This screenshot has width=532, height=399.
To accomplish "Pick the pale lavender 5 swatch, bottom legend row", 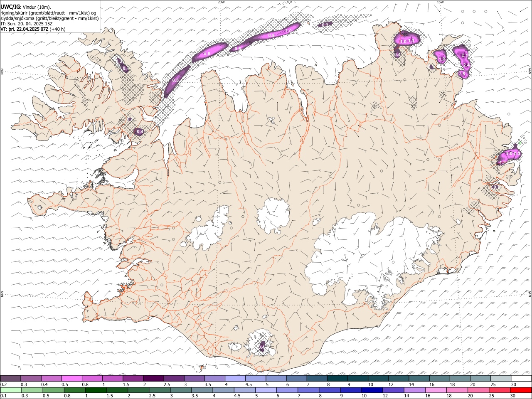I will [266, 390].
